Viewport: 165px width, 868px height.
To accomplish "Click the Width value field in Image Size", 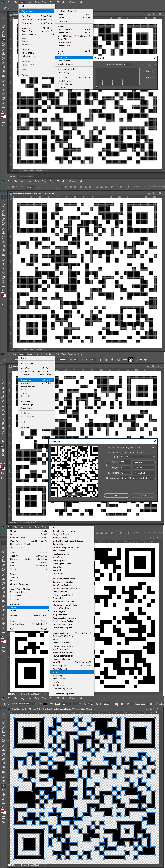I will 126,462.
